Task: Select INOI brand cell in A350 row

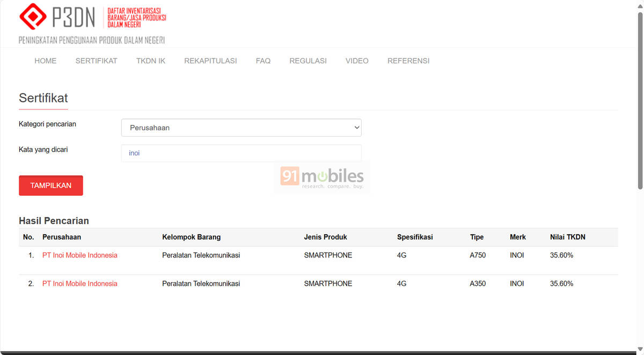Action: tap(517, 284)
